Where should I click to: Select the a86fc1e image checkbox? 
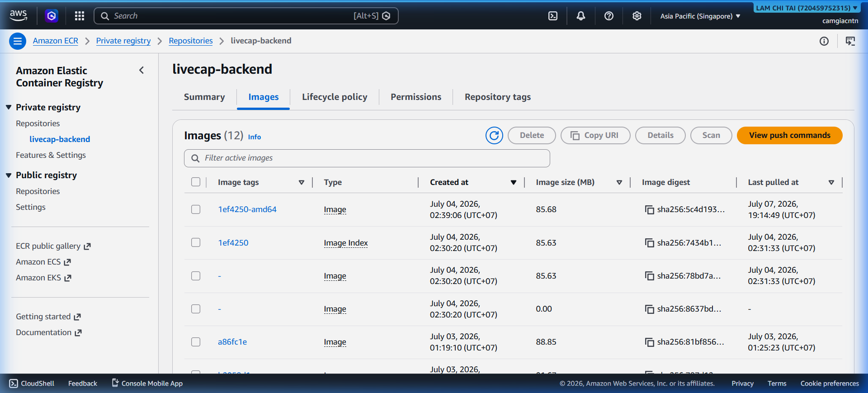(x=196, y=342)
